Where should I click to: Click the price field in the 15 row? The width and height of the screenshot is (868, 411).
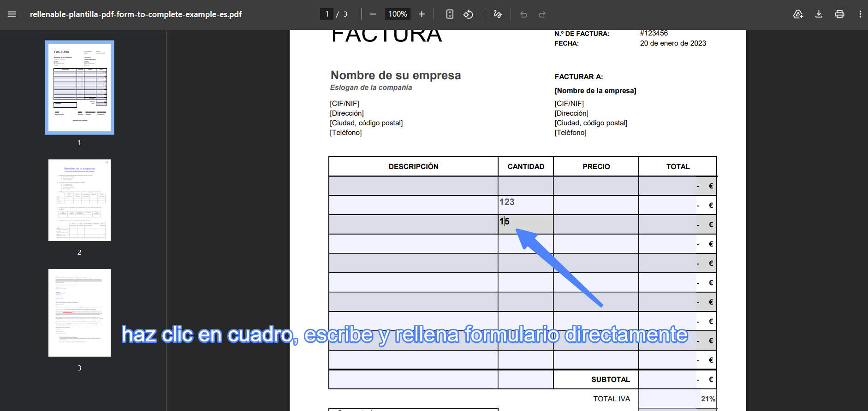[596, 224]
